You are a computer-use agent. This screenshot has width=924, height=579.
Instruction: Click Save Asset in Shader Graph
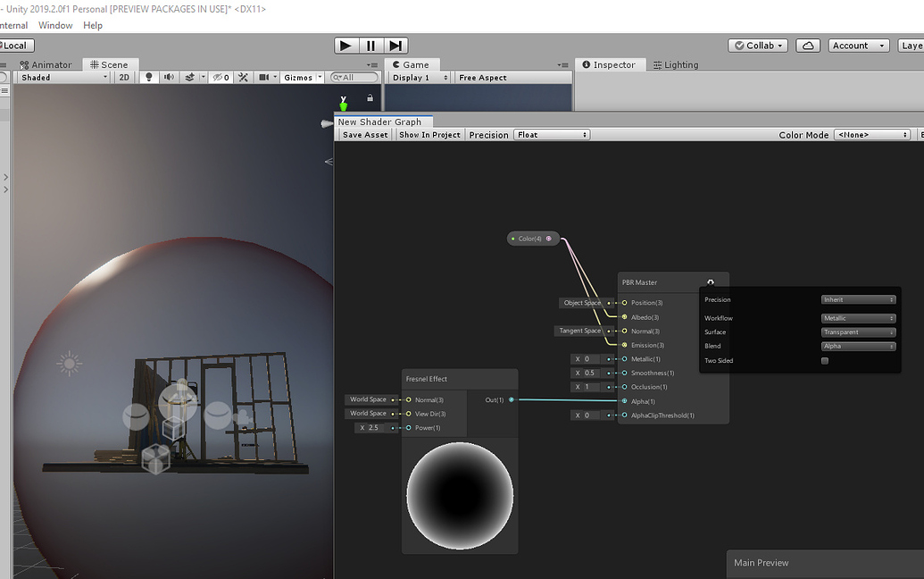[x=365, y=134]
